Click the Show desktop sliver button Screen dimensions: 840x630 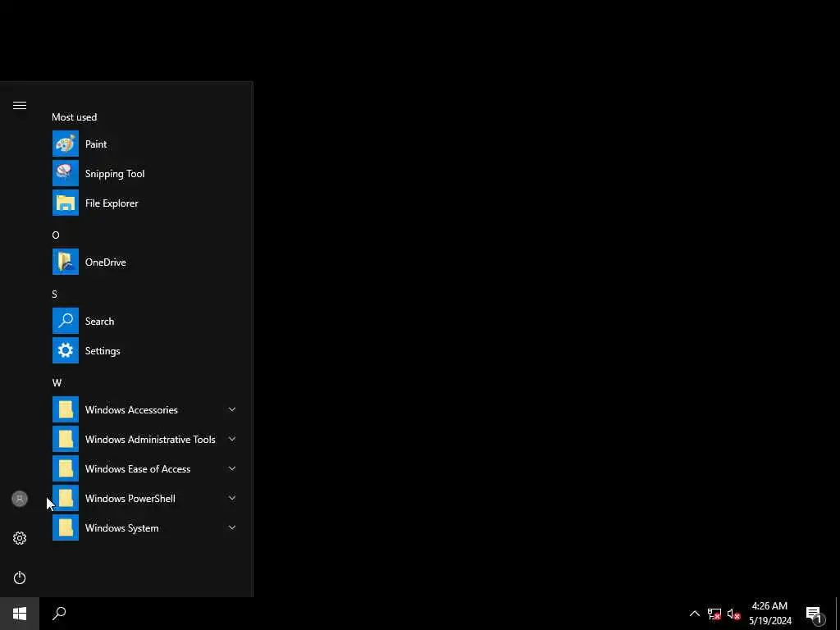coord(838,614)
